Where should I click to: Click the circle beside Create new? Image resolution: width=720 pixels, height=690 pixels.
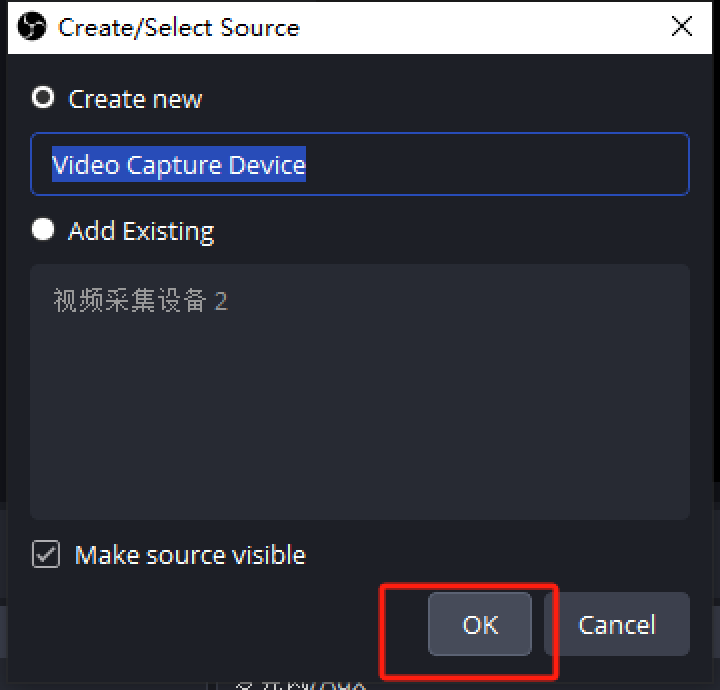click(43, 97)
